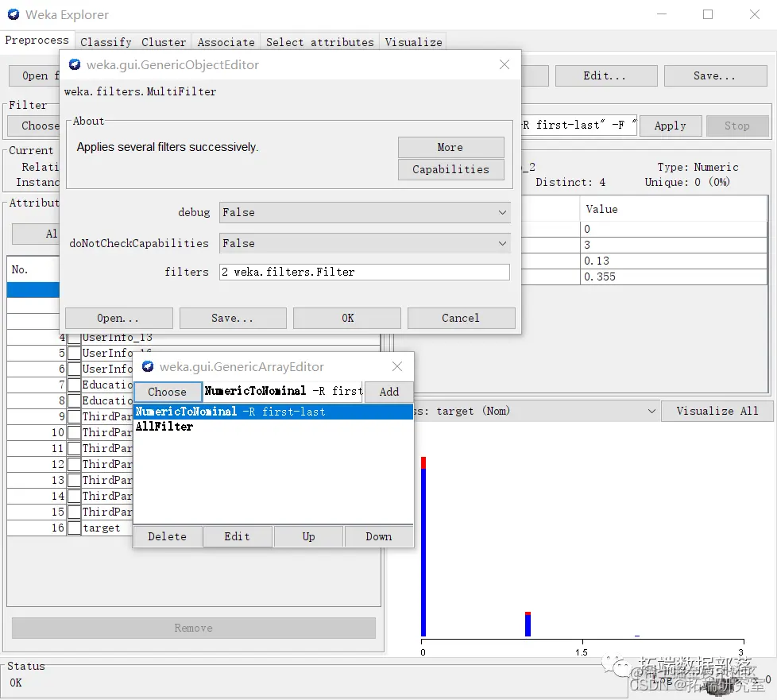777x700 pixels.
Task: Check the attribute 14 checkbox
Action: click(x=74, y=497)
